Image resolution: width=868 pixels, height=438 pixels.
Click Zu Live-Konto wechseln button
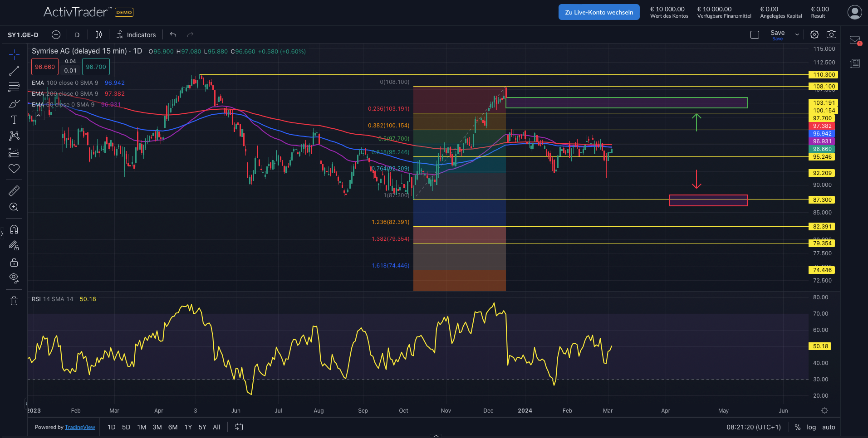(599, 12)
